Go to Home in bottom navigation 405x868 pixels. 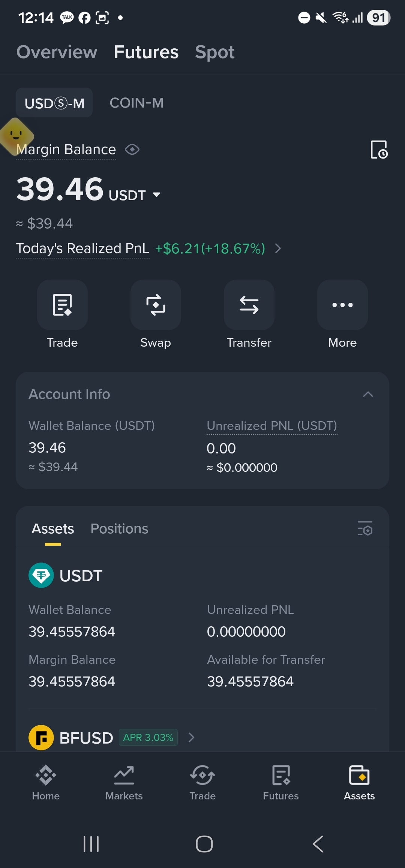[x=46, y=783]
